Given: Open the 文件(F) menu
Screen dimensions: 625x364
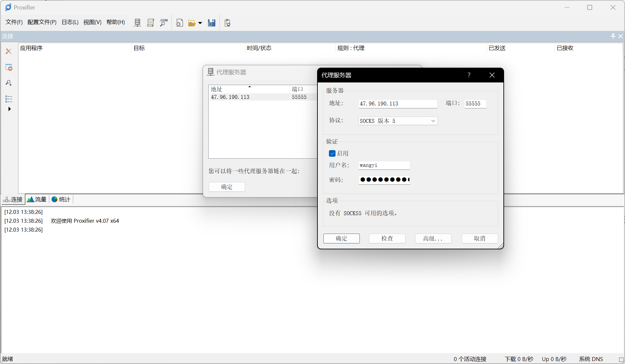Looking at the screenshot, I should 14,22.
